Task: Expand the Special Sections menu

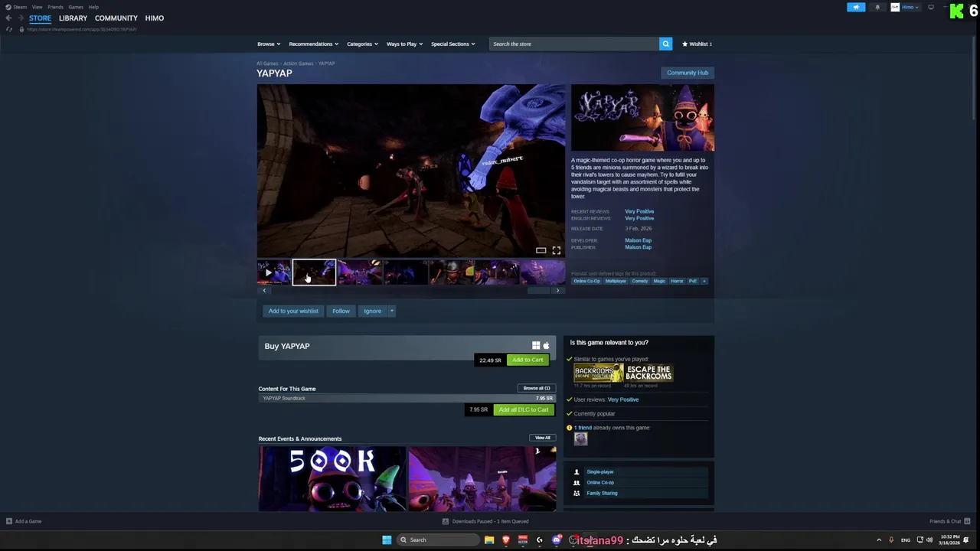Action: [x=452, y=44]
